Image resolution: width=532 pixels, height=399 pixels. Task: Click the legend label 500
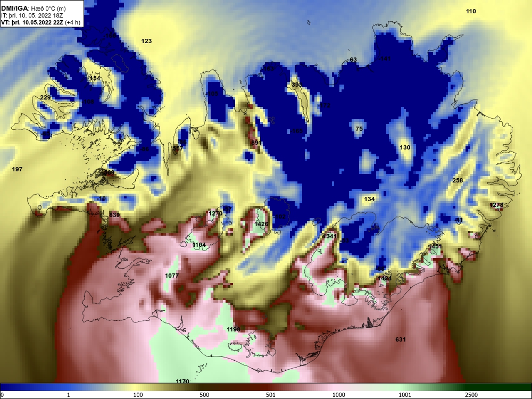(204, 395)
